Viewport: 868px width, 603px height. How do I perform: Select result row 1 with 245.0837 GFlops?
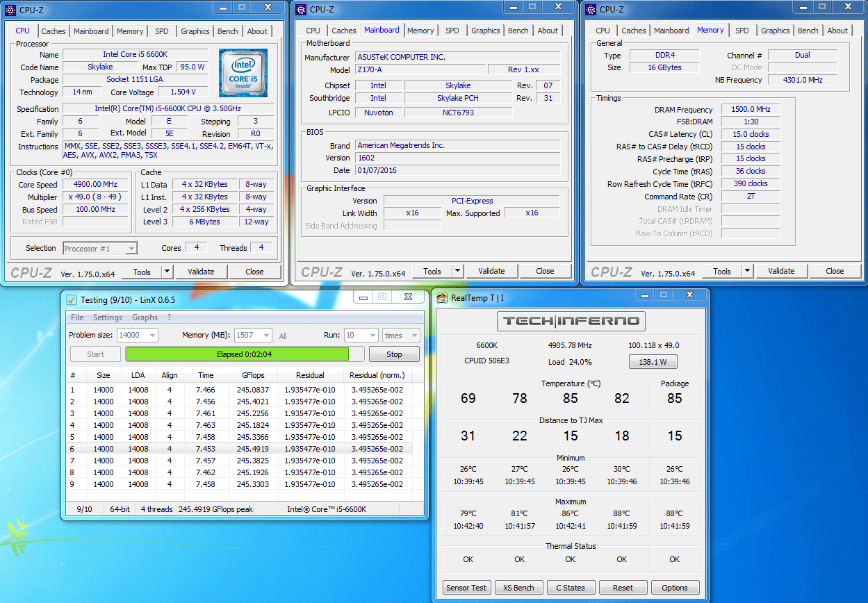(x=239, y=390)
